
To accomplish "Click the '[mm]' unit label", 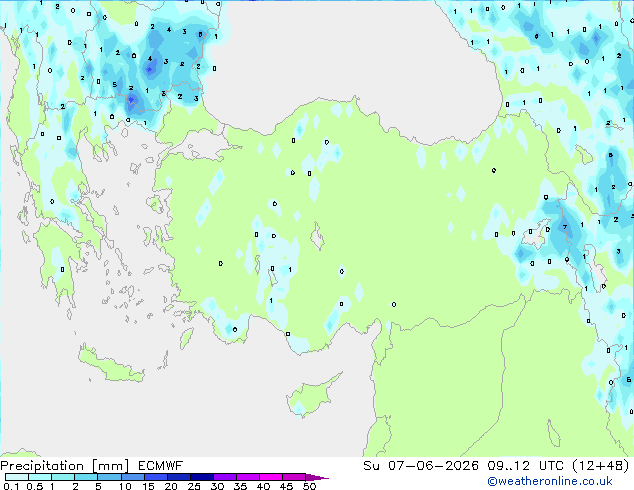I will click(x=111, y=466).
